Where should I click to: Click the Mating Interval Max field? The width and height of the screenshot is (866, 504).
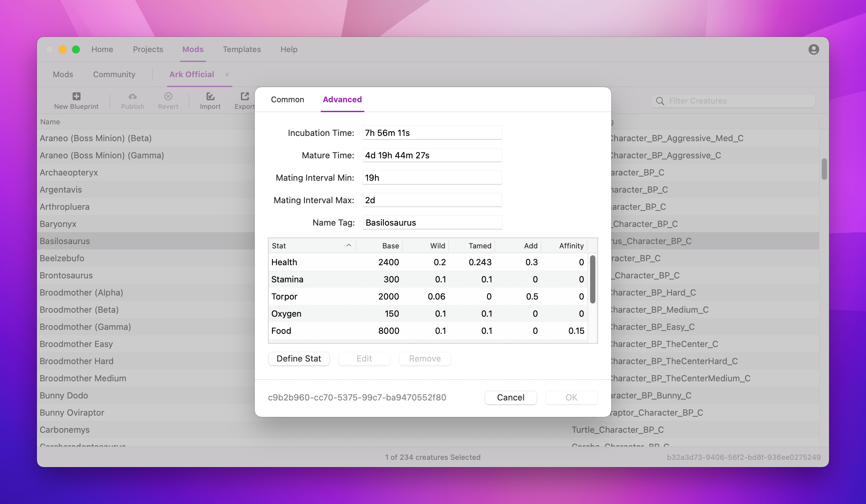(432, 200)
